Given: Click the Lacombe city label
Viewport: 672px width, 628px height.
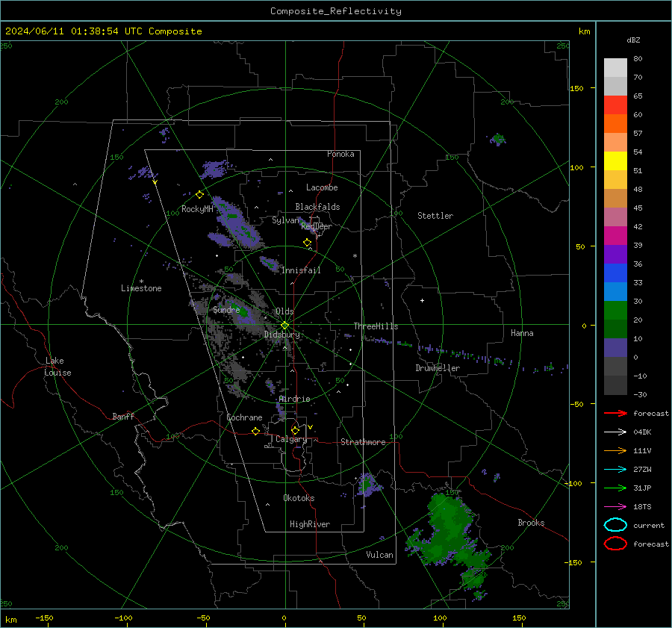Looking at the screenshot, I should pos(322,187).
